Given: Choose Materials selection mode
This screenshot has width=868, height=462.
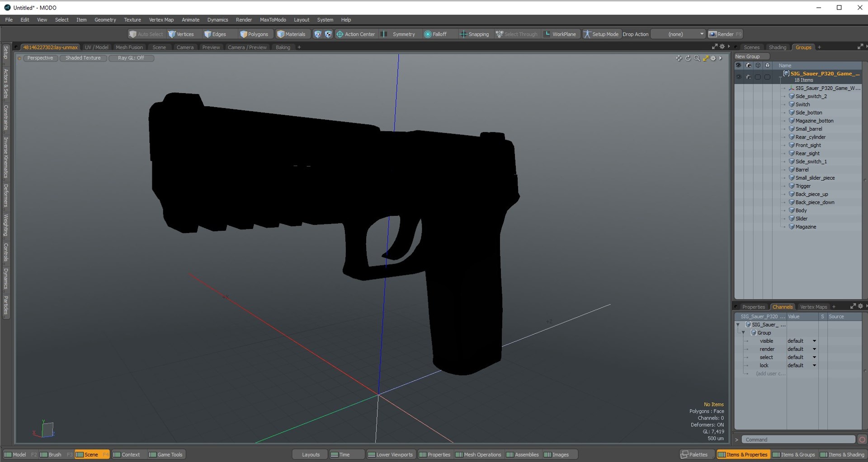Looking at the screenshot, I should pyautogui.click(x=291, y=34).
